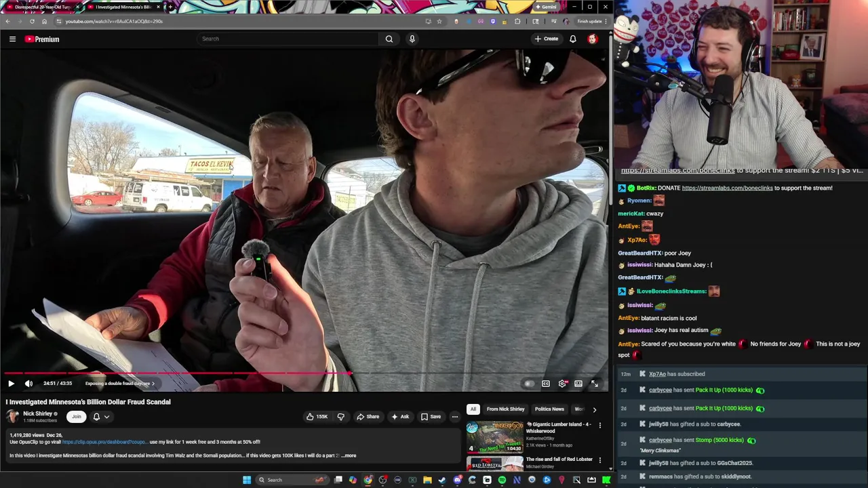
Task: Open a new browser tab
Action: 170,7
